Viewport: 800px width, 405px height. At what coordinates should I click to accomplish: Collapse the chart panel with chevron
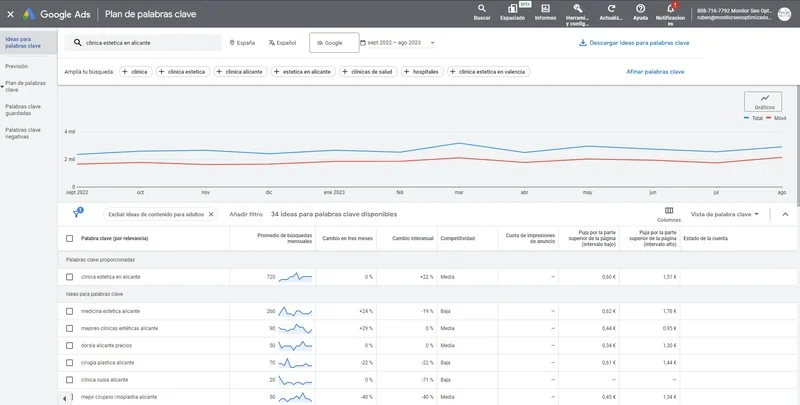click(x=785, y=214)
